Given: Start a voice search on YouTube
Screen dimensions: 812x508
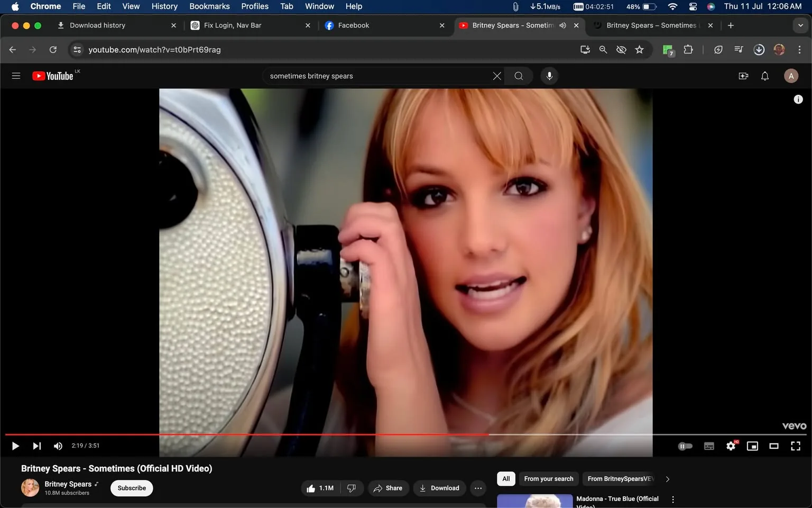Looking at the screenshot, I should pos(549,76).
